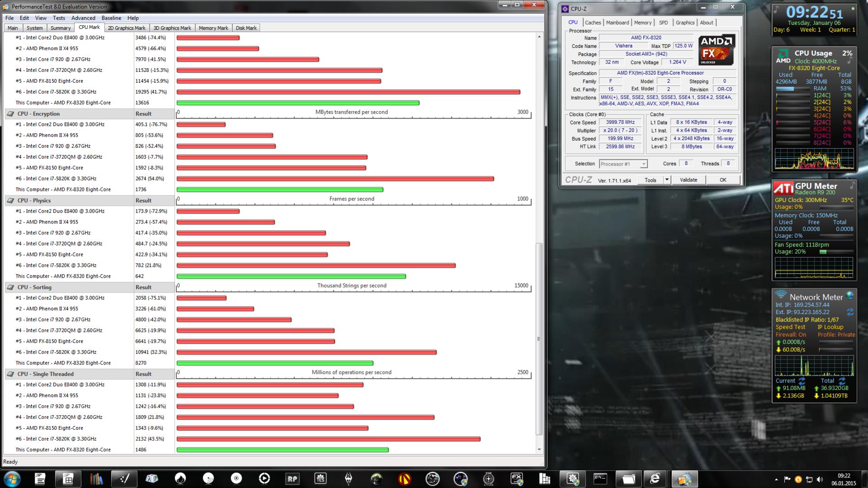
Task: Click the CPU - Single Threaded section icon
Action: click(x=10, y=374)
